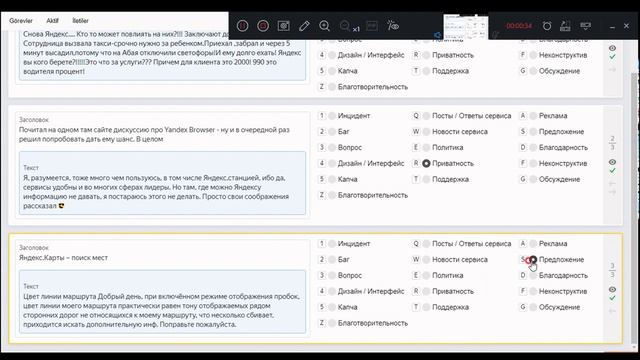The height and width of the screenshot is (360, 640).
Task: Select Капча for the taxi complaint card
Action: (332, 71)
